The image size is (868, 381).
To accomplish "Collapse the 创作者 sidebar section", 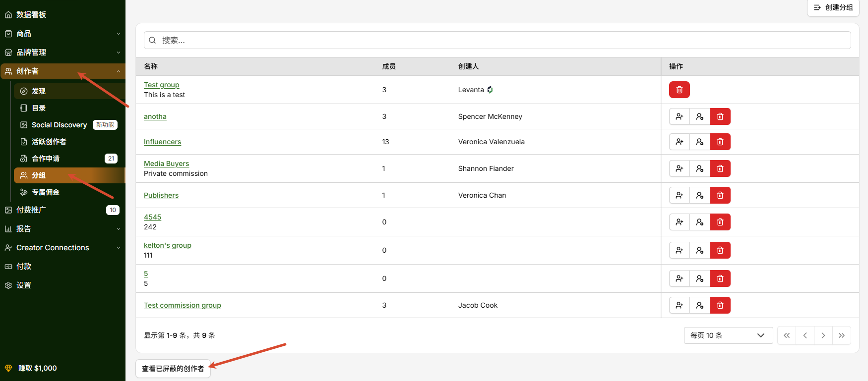I will click(x=62, y=71).
